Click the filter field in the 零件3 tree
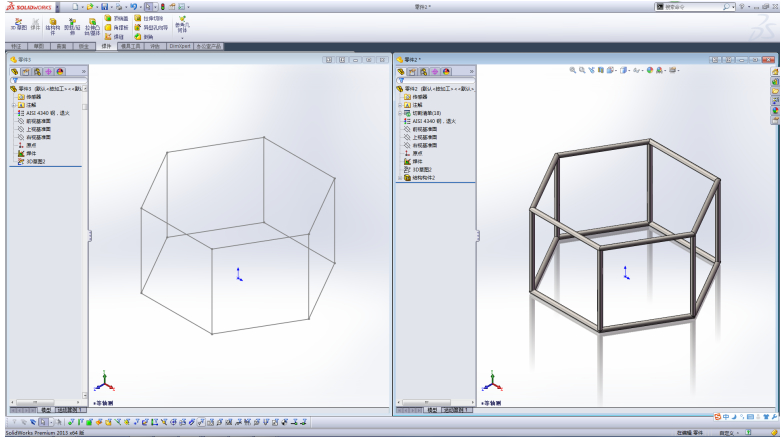This screenshot has height=437, width=781. point(49,80)
